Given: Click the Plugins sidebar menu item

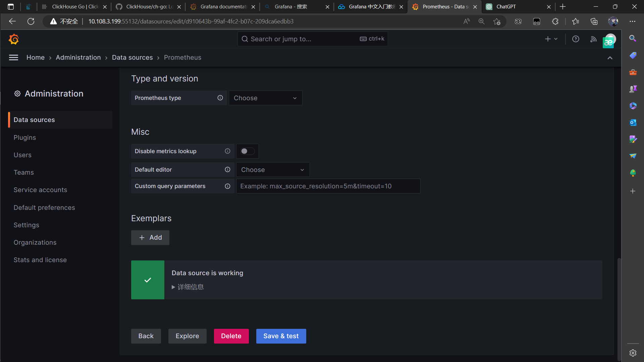Looking at the screenshot, I should point(25,137).
